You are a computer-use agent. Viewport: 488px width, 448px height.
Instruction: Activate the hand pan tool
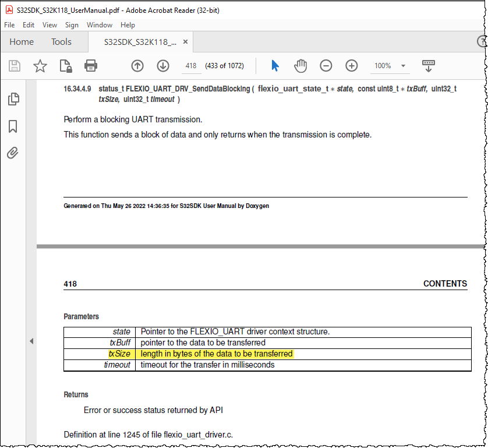tap(300, 66)
